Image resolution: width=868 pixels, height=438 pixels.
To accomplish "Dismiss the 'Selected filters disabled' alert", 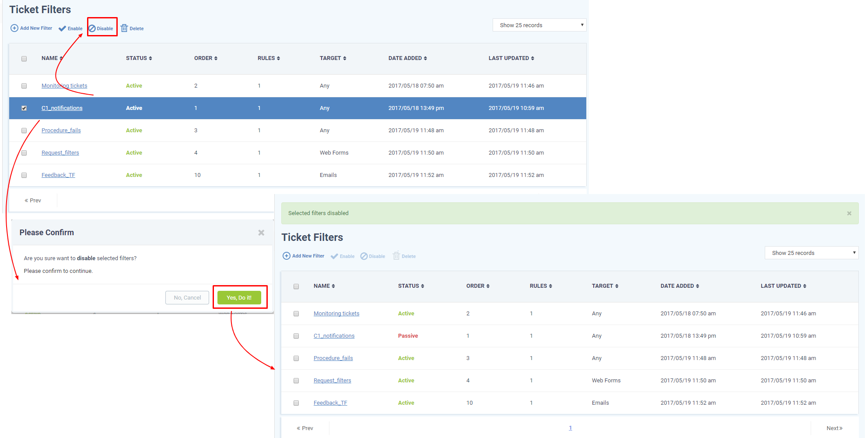I will pos(849,213).
